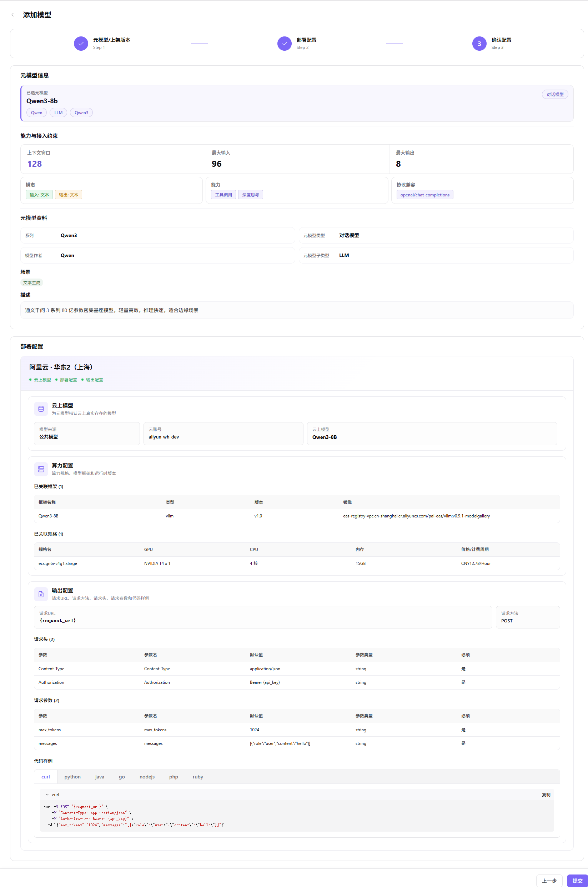The image size is (588, 887).
Task: Click the 最大输入 value 96
Action: 217,164
